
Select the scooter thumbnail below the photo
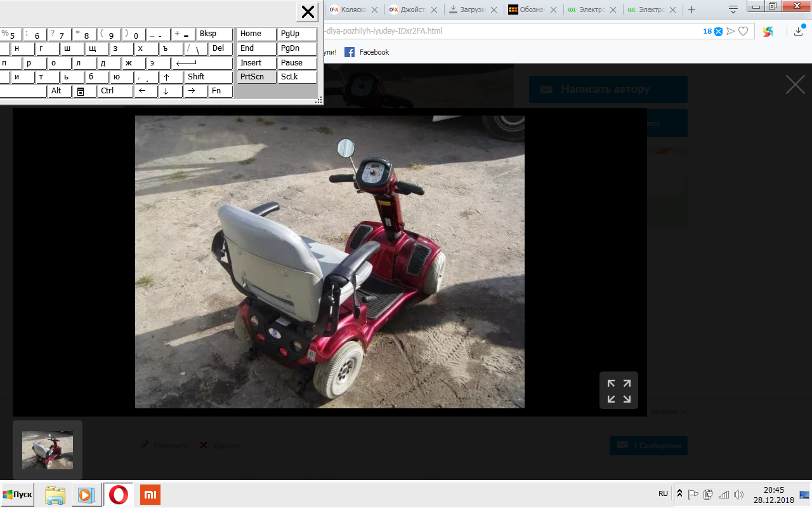[48, 450]
